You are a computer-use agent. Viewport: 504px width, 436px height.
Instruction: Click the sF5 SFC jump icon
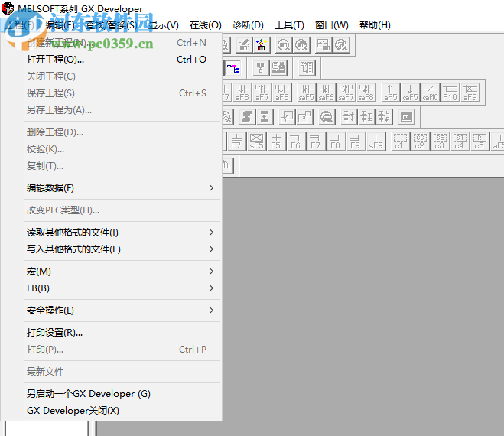click(x=256, y=142)
